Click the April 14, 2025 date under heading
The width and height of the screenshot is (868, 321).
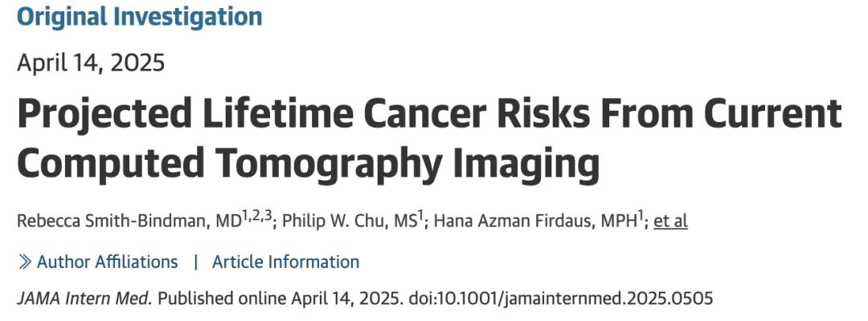(91, 63)
